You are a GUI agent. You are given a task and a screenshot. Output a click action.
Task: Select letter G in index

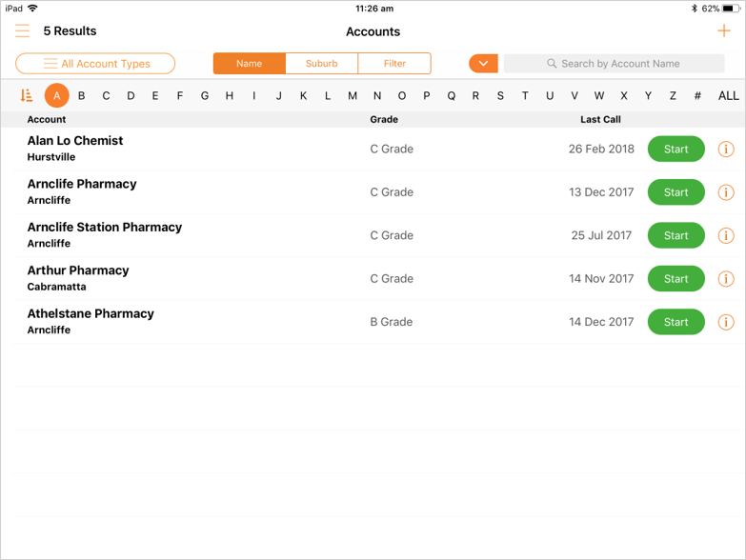point(205,96)
